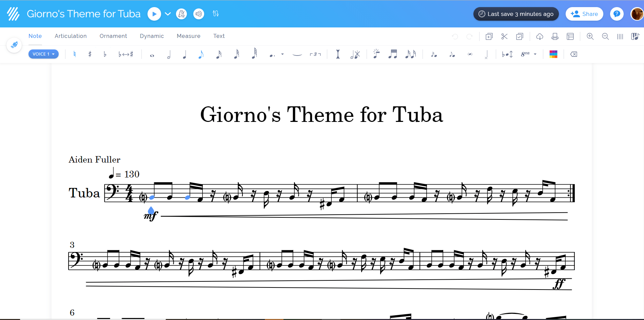644x320 pixels.
Task: Add an unslashed grace note (appoggiatura)
Action: [452, 54]
